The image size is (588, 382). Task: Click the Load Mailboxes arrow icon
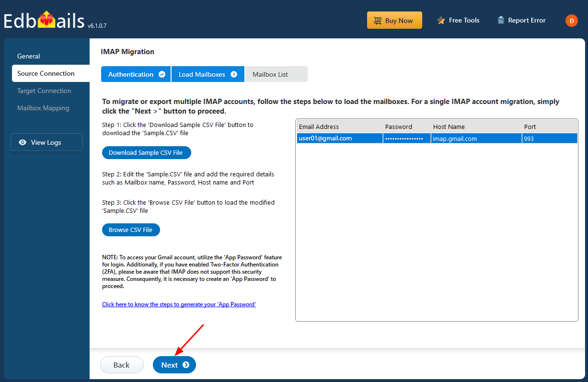click(234, 74)
